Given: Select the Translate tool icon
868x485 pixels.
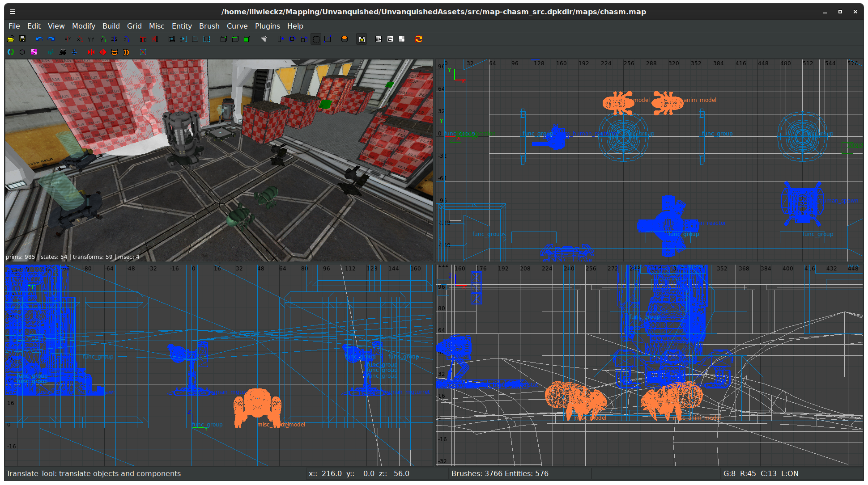Looking at the screenshot, I should 281,39.
